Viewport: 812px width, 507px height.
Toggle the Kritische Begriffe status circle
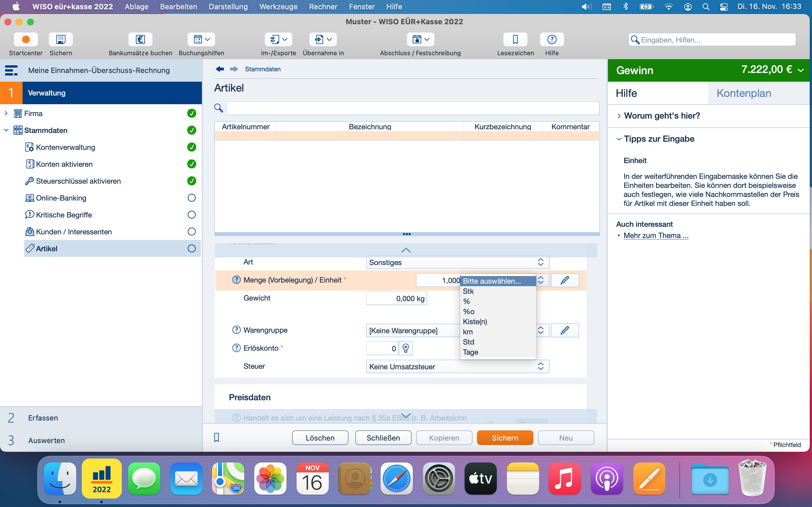(192, 215)
